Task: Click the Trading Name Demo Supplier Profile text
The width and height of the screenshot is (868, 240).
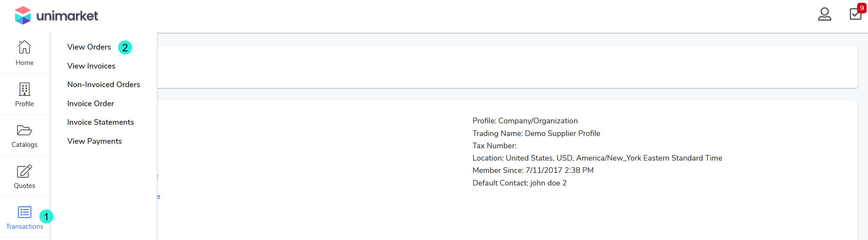Action: pos(536,134)
